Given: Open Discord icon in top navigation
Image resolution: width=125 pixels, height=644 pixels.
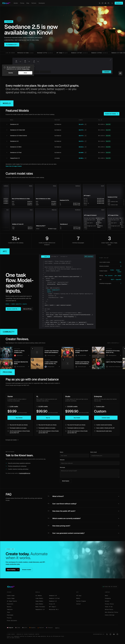Looking at the screenshot, I should 105,3.
